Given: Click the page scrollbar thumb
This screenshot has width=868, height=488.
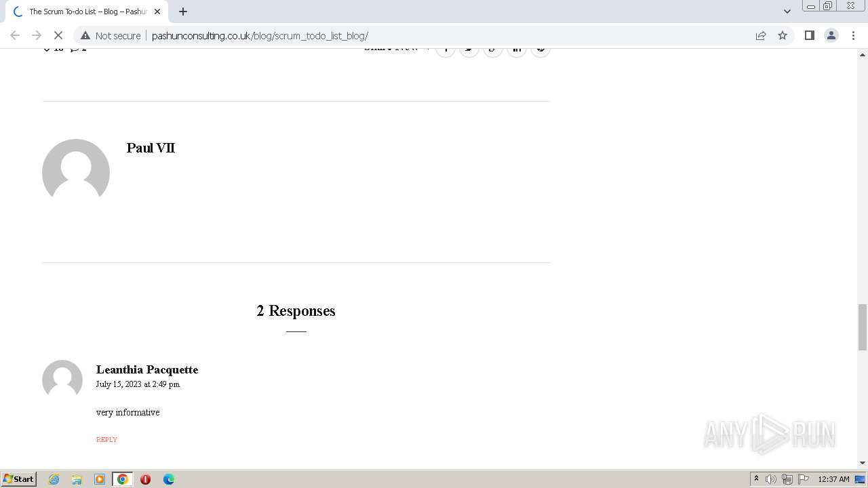Looking at the screenshot, I should (863, 327).
